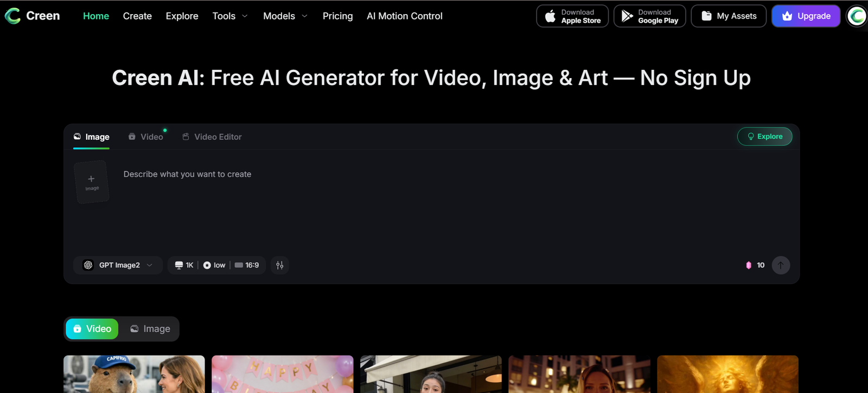Switch to the Video generator tab

pyautogui.click(x=146, y=137)
